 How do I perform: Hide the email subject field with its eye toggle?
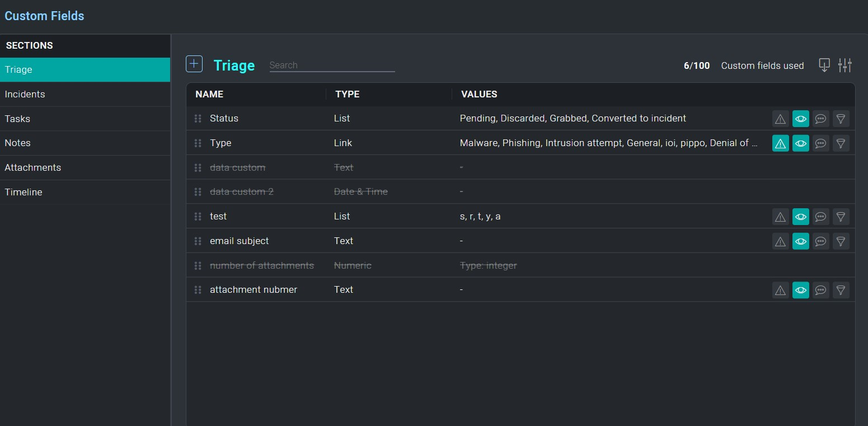coord(800,241)
